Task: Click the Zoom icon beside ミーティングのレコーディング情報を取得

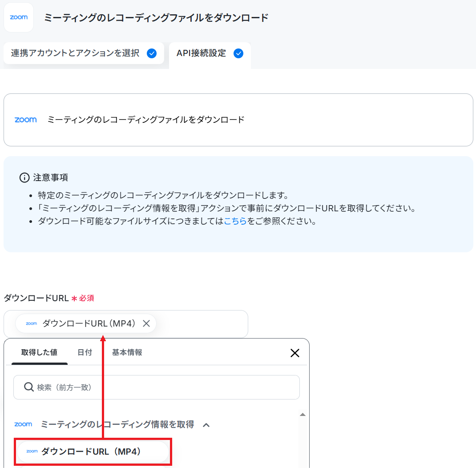Action: [24, 424]
